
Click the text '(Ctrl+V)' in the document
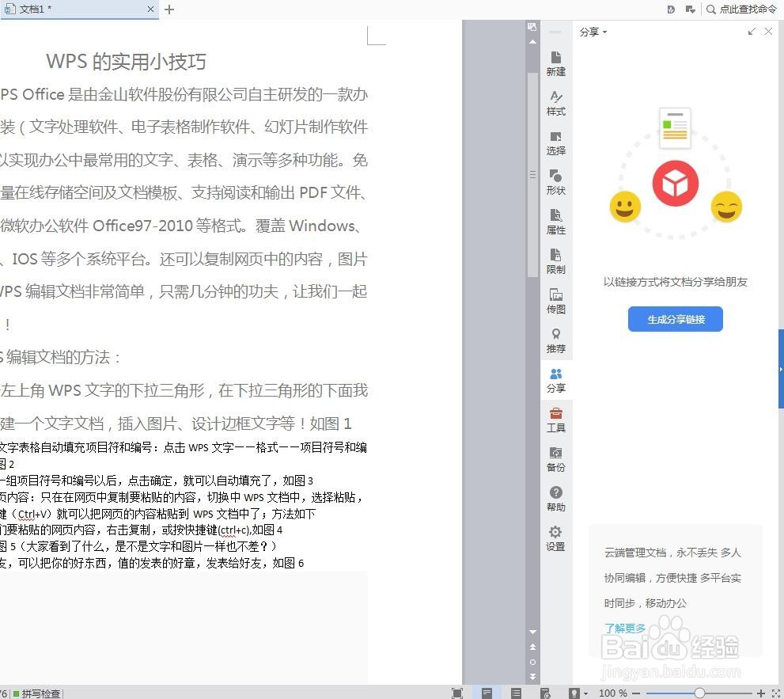(33, 514)
